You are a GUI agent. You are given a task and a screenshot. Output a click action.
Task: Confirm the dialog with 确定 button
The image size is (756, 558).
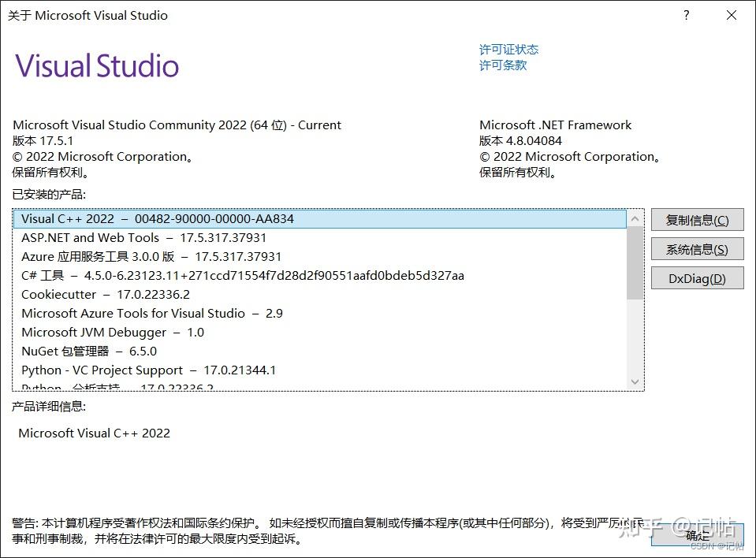[x=697, y=534]
